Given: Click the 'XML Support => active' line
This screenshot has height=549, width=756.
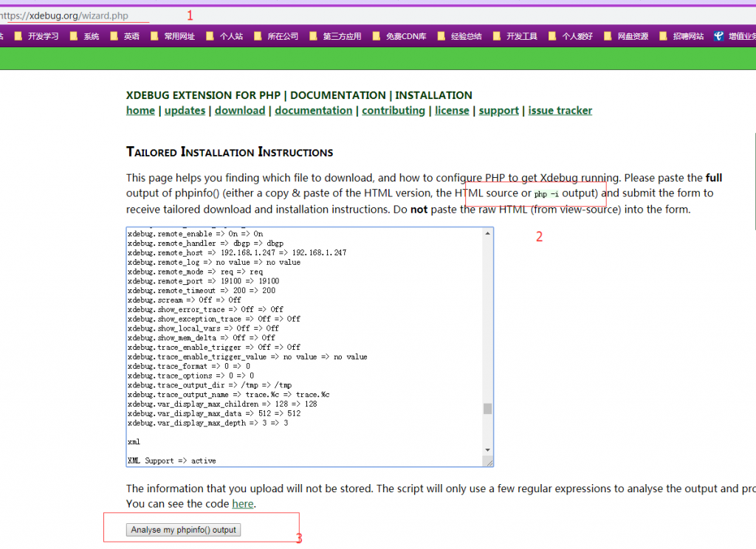Looking at the screenshot, I should [171, 460].
